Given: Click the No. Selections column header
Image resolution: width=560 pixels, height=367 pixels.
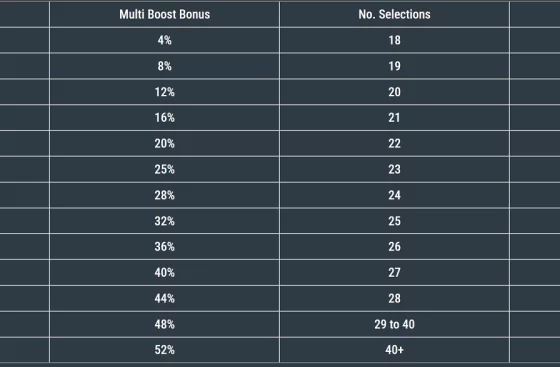Looking at the screenshot, I should click(x=394, y=14).
